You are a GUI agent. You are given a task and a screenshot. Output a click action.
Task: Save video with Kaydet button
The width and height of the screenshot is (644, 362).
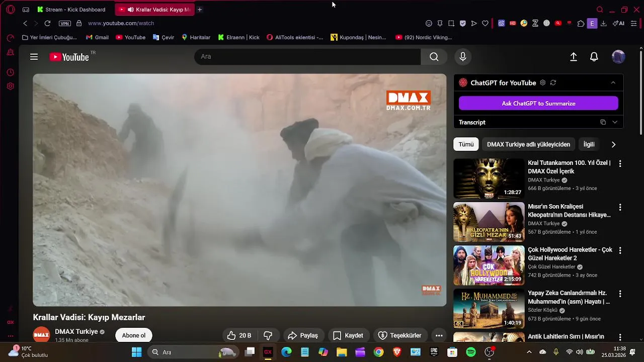348,335
